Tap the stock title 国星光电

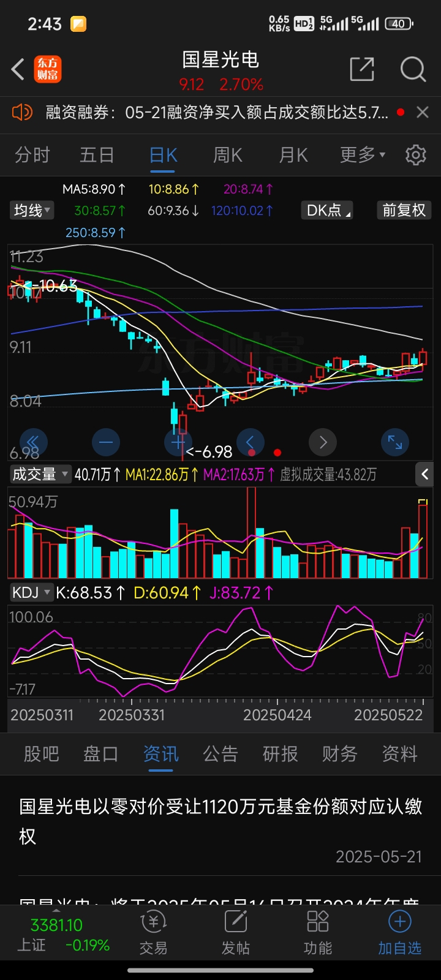pos(221,59)
